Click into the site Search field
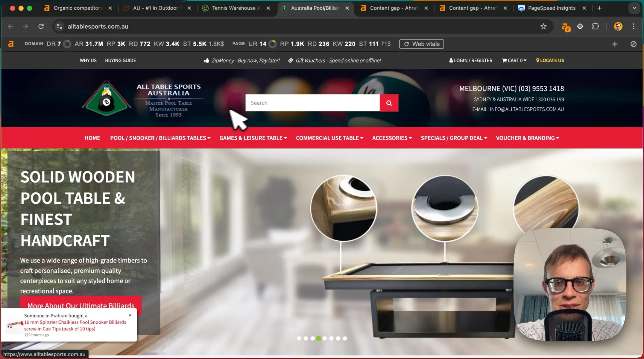Screen dimensions: 644x359 pyautogui.click(x=312, y=103)
